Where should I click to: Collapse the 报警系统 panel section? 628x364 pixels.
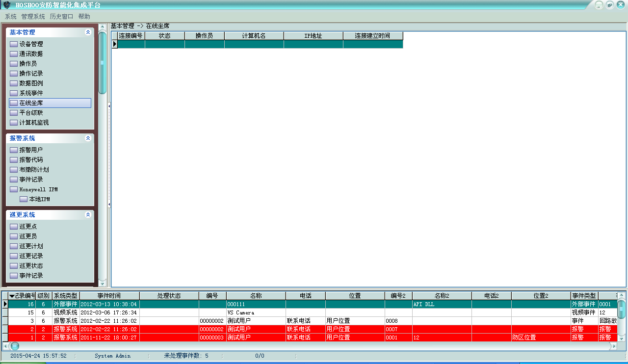[88, 138]
